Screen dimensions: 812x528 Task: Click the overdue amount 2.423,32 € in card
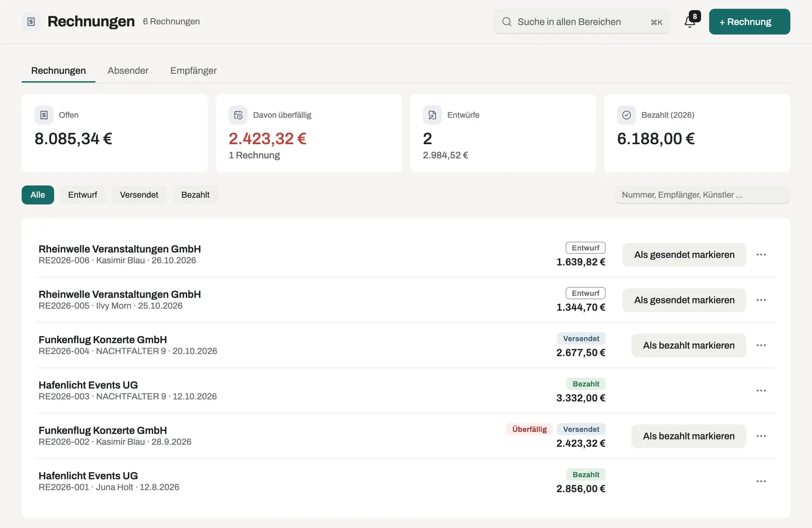(x=267, y=139)
